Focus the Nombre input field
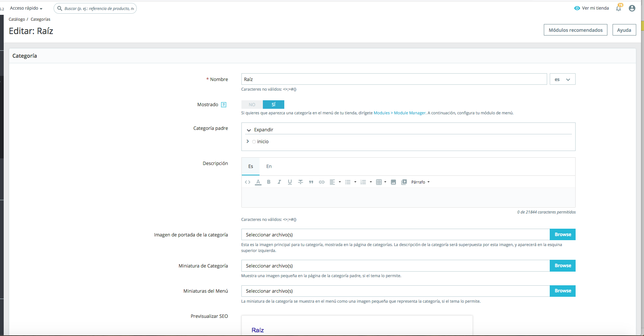 (x=394, y=79)
